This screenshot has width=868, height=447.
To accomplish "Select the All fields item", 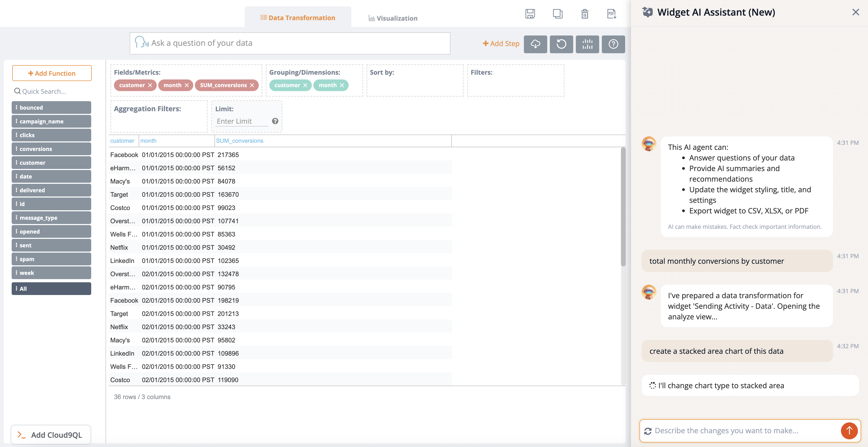I will tap(51, 288).
